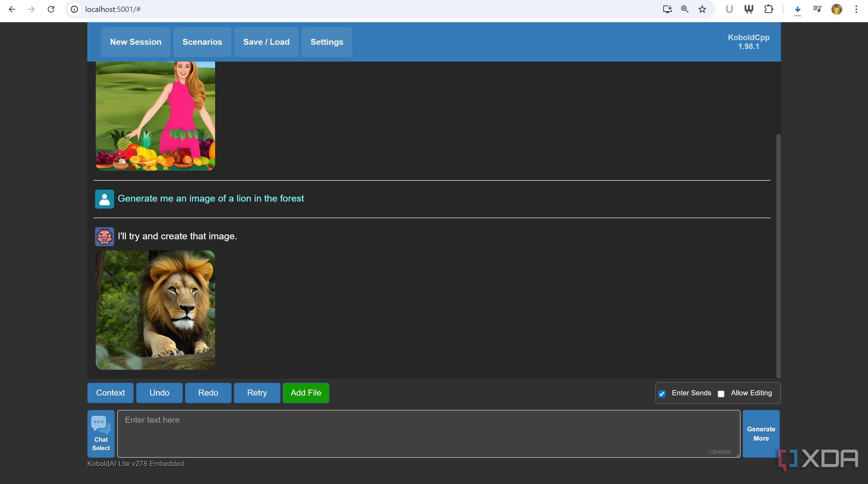Open the generated lion image
This screenshot has width=868, height=484.
pos(155,310)
